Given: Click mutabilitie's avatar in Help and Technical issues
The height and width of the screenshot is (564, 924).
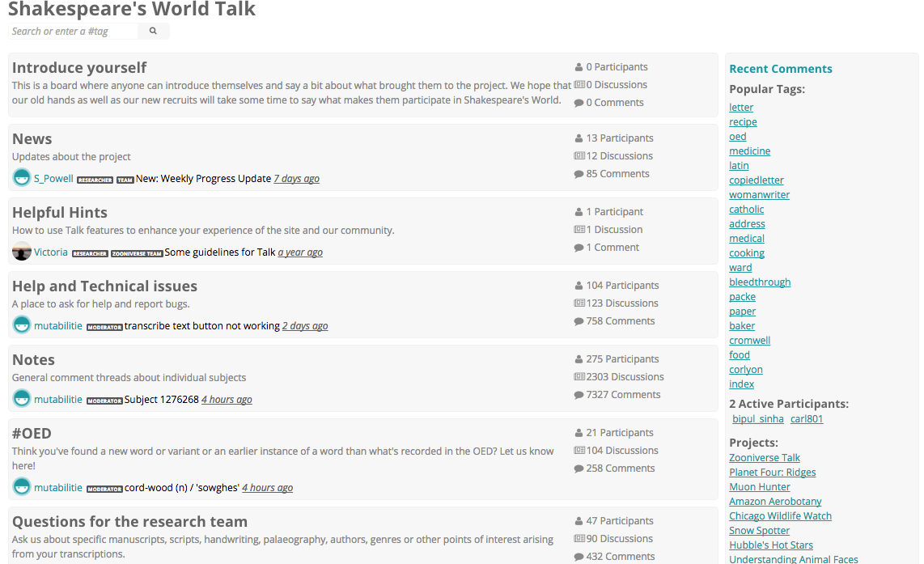Looking at the screenshot, I should pyautogui.click(x=22, y=325).
